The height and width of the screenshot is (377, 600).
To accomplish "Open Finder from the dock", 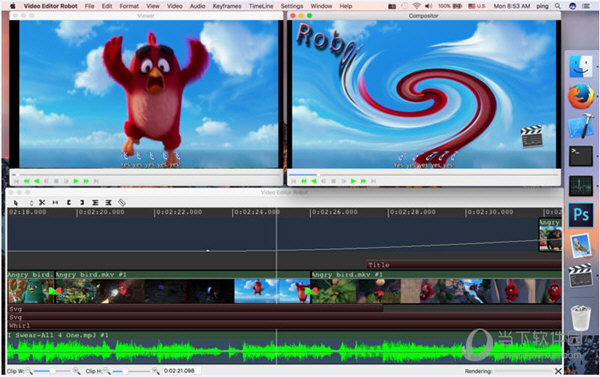I will pyautogui.click(x=580, y=67).
